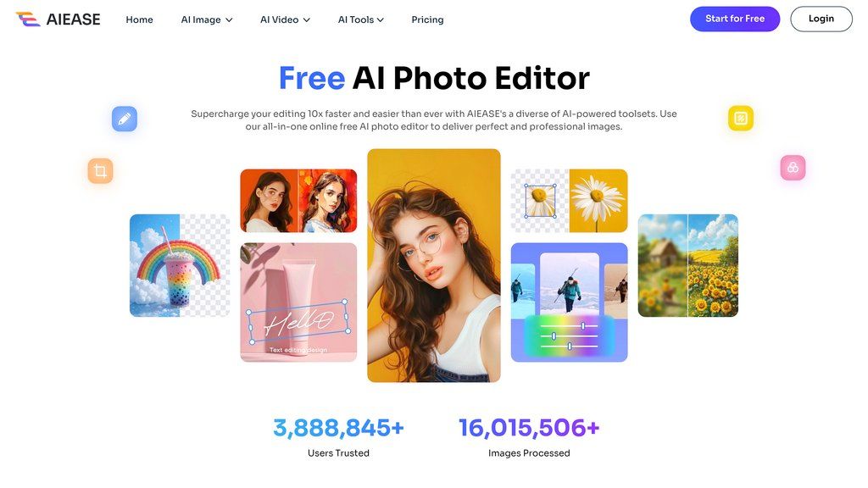
Task: Expand the AI Video dropdown menu
Action: [285, 20]
